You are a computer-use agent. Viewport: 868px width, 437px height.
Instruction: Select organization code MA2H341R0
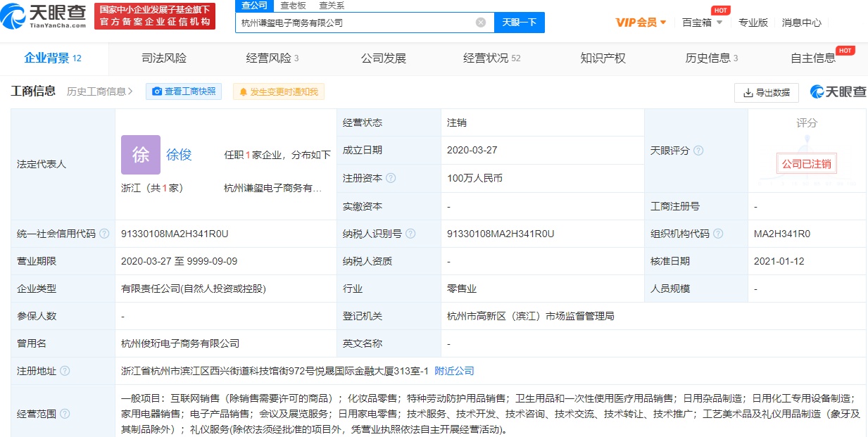(782, 234)
